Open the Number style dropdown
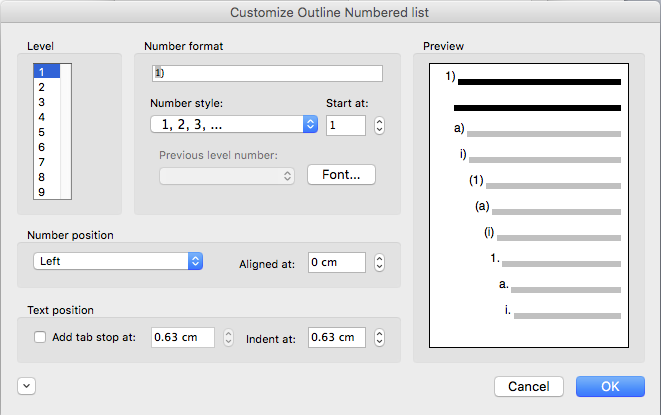 234,124
